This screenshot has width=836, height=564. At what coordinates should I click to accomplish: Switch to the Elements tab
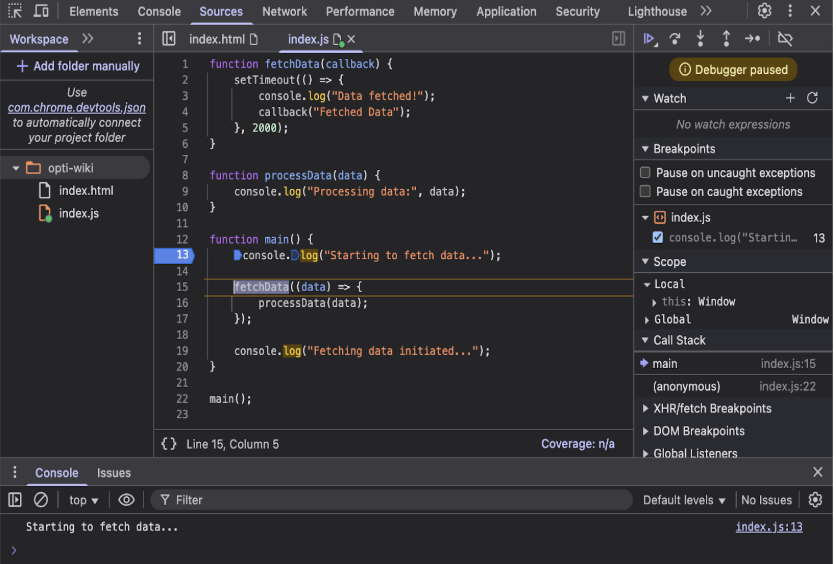tap(94, 11)
